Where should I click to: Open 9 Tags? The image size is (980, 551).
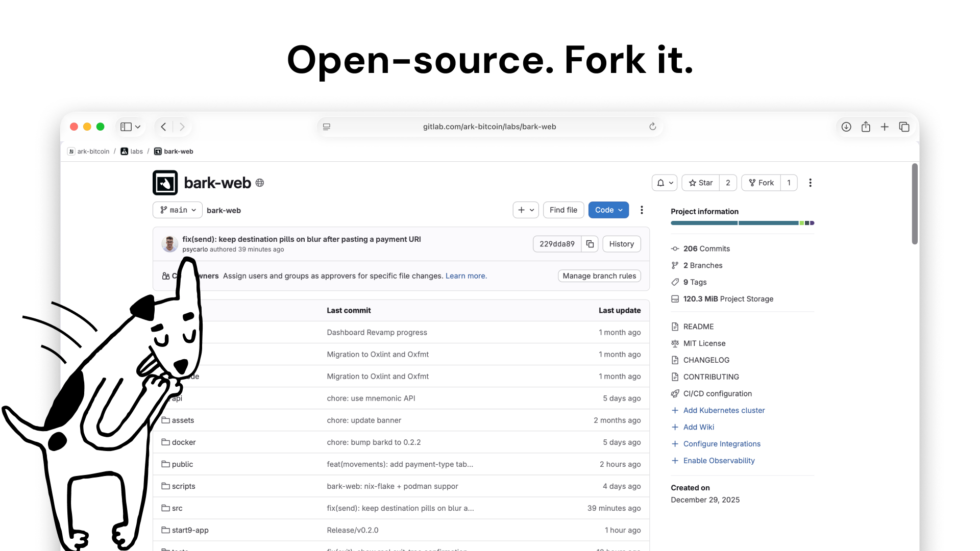tap(695, 282)
